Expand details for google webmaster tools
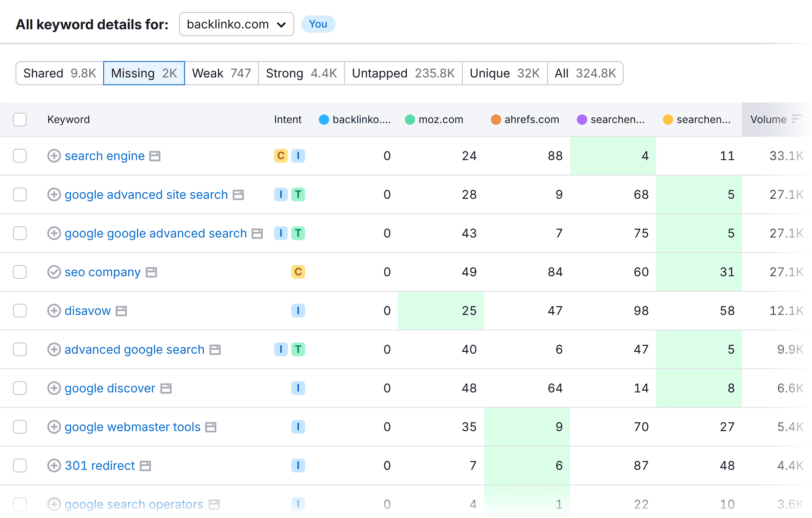The image size is (812, 518). (x=54, y=427)
